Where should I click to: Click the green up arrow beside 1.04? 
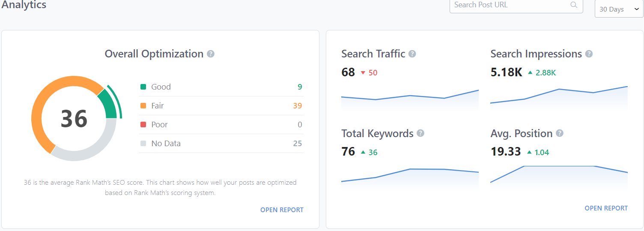530,152
